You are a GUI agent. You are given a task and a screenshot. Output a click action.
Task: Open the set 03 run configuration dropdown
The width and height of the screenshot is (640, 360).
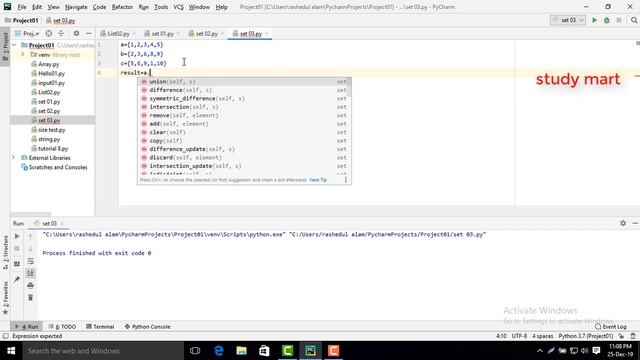(x=568, y=20)
